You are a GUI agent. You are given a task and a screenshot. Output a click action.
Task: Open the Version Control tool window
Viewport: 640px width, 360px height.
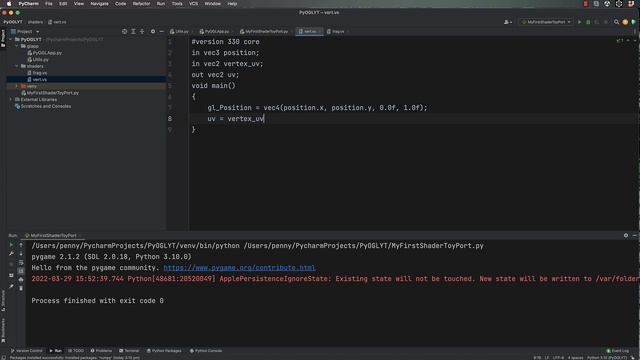(x=27, y=351)
